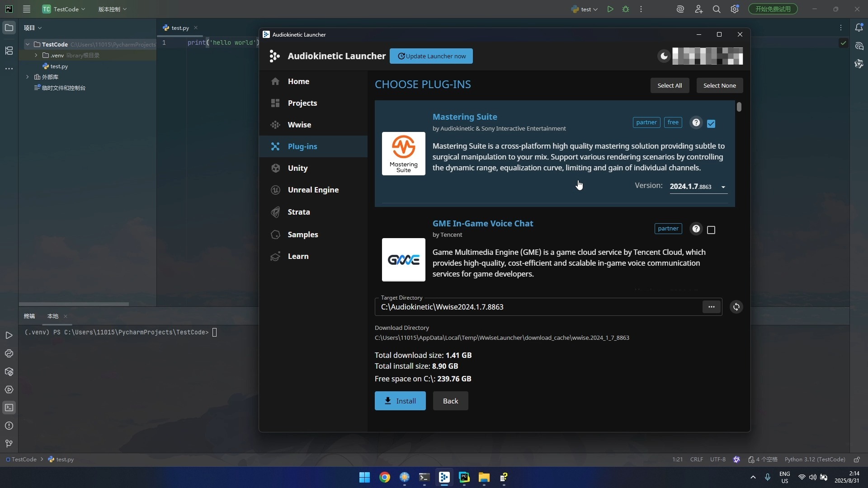Check the Mastering Suite plug-in checkbox

pyautogui.click(x=711, y=123)
